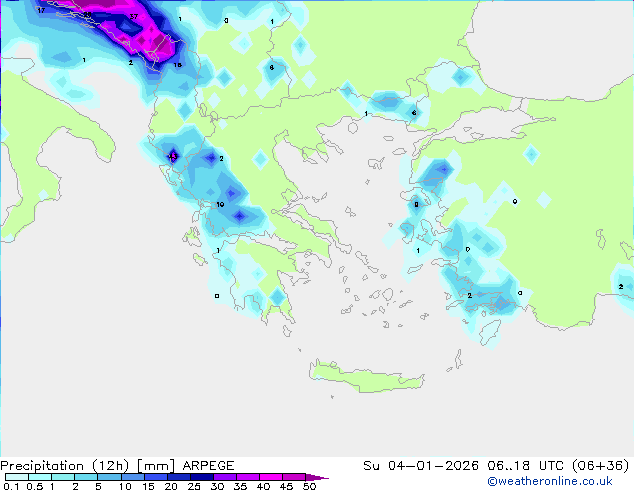This screenshot has height=490, width=634.
Task: Click the '17' precipitation value on map
Action: 41,11
